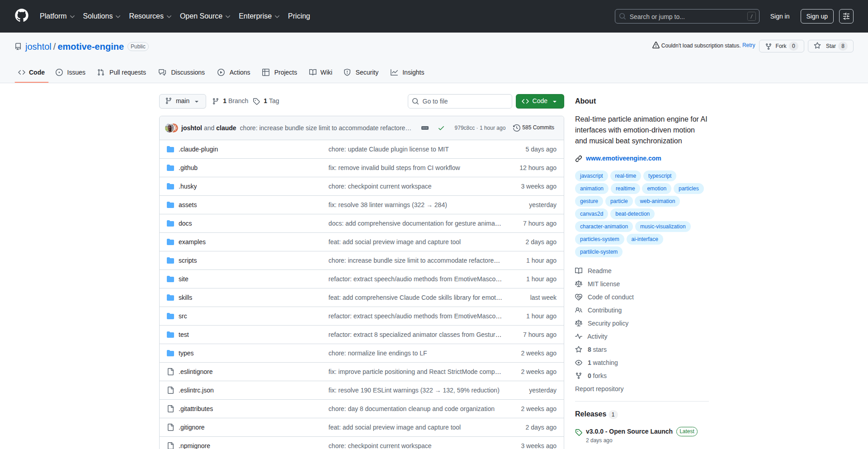Click the link icon beside website URL
868x449 pixels.
579,159
